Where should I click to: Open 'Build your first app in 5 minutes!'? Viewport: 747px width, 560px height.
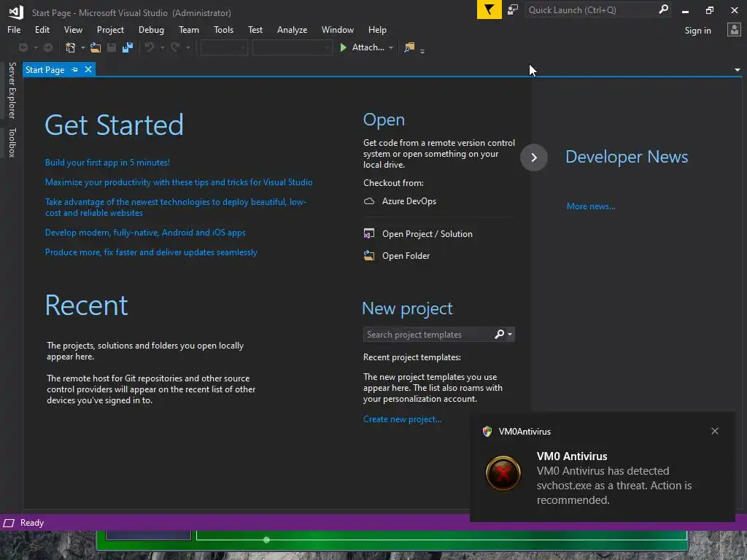point(107,163)
